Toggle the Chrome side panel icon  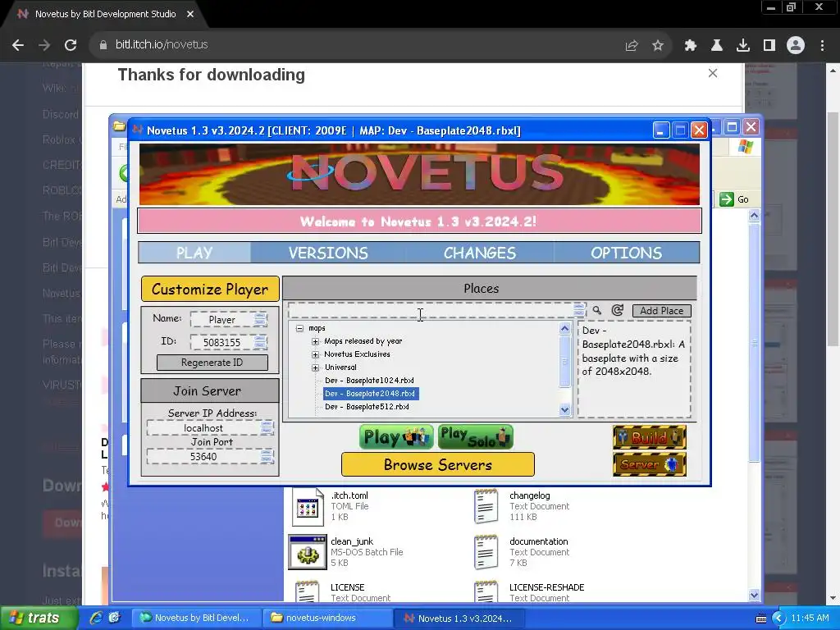click(769, 46)
